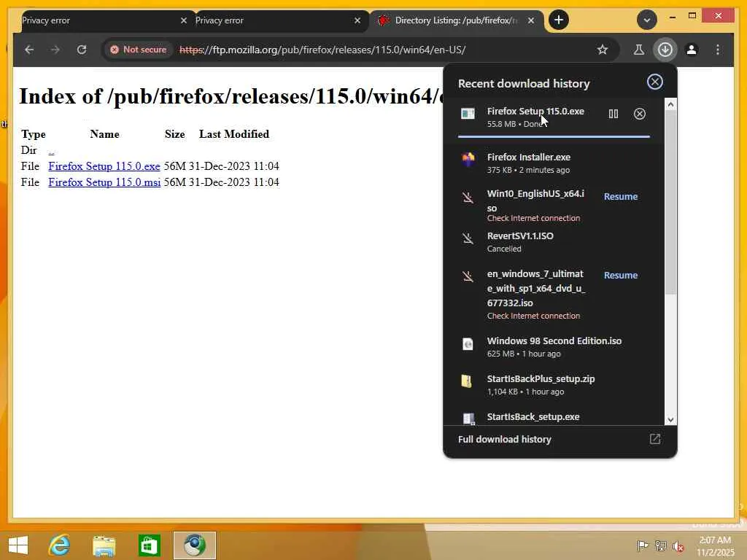Click the download list scroll up arrow

[671, 104]
